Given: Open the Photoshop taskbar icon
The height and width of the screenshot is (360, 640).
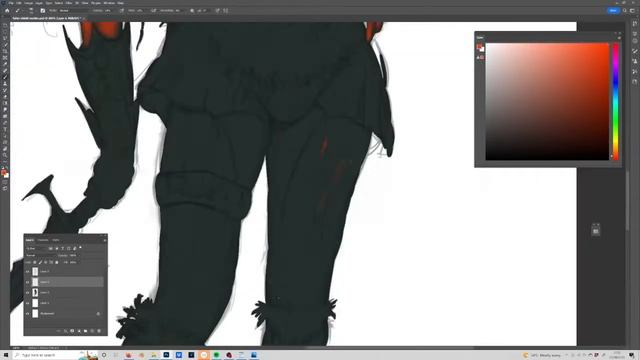Looking at the screenshot, I should 166,355.
